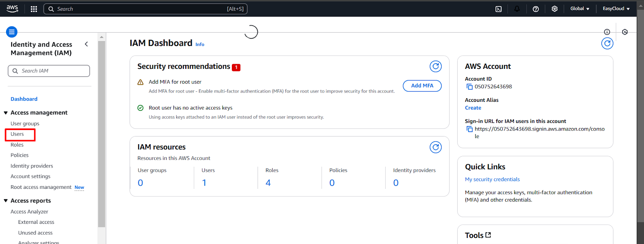The height and width of the screenshot is (244, 644).
Task: Open Dashboard in the IAM sidebar
Action: coord(24,99)
